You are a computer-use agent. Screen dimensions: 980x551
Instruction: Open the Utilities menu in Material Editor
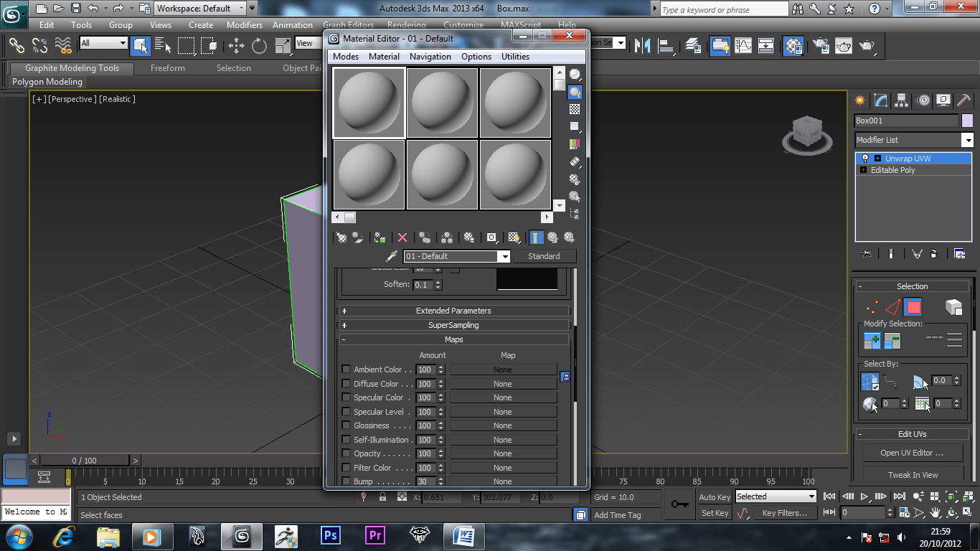click(515, 57)
